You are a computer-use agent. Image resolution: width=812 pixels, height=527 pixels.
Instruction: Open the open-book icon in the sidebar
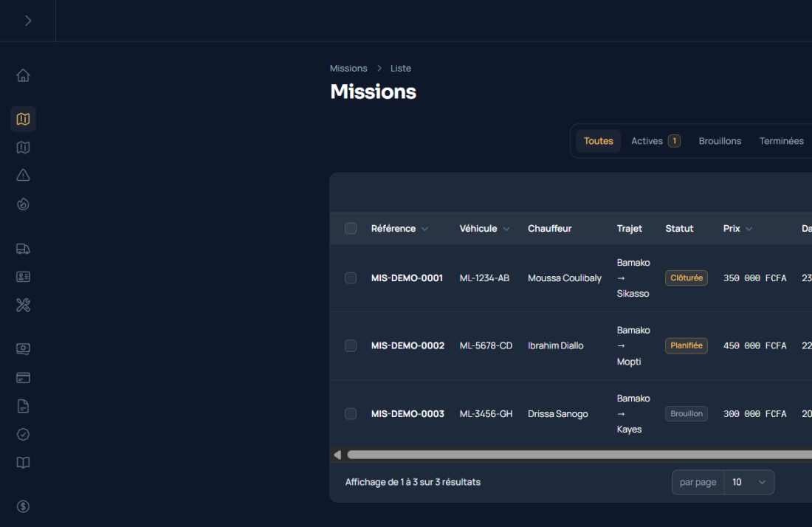[23, 463]
